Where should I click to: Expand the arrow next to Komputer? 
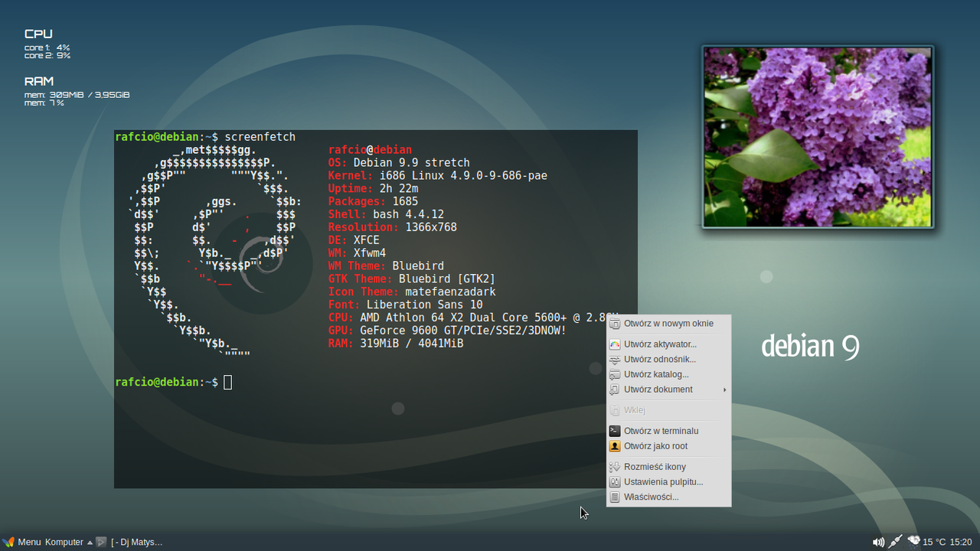90,543
